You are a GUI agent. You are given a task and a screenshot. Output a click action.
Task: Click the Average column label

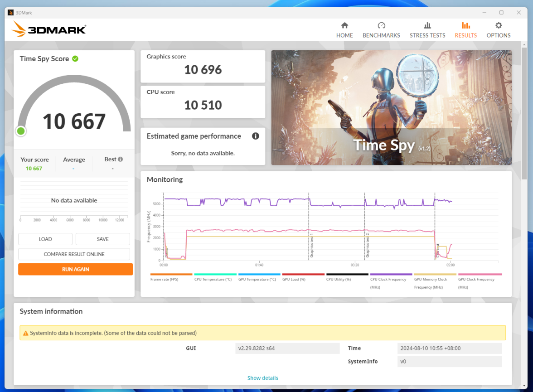point(74,160)
